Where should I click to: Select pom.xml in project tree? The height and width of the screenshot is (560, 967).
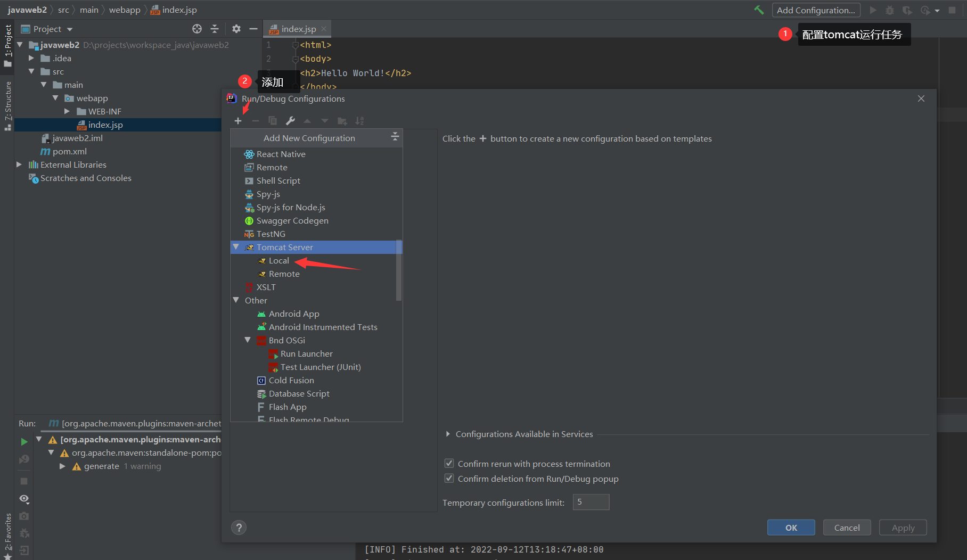[x=63, y=151]
